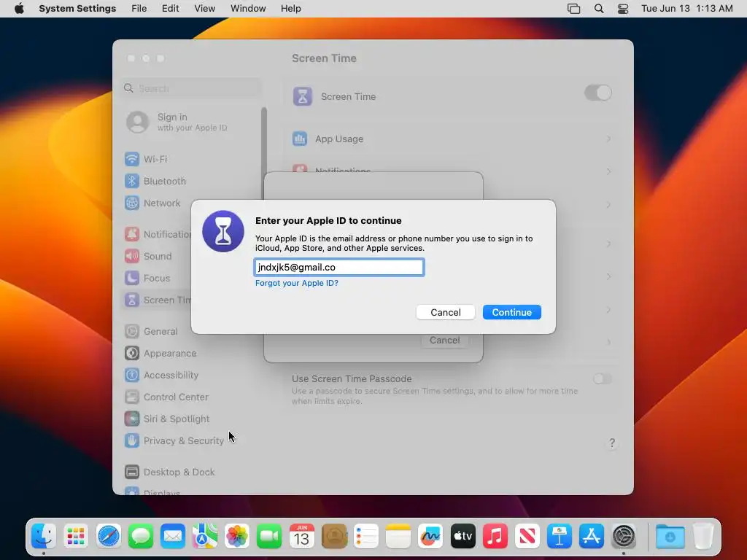Open Downloads folder in the Dock
The height and width of the screenshot is (560, 747).
coord(670,536)
